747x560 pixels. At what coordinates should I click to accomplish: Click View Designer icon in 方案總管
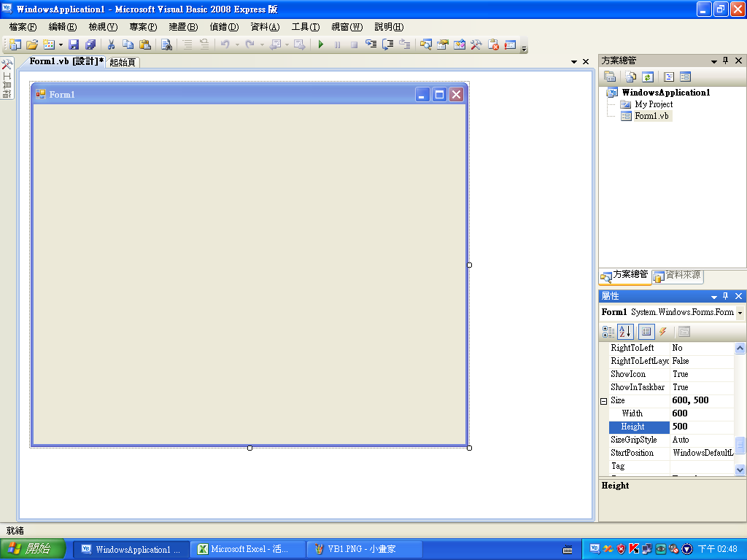tap(685, 77)
